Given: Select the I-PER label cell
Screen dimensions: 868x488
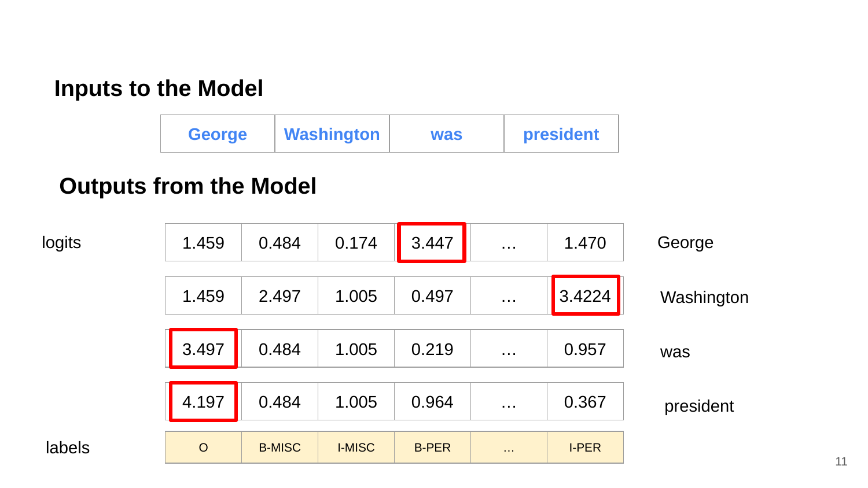Looking at the screenshot, I should (x=585, y=448).
